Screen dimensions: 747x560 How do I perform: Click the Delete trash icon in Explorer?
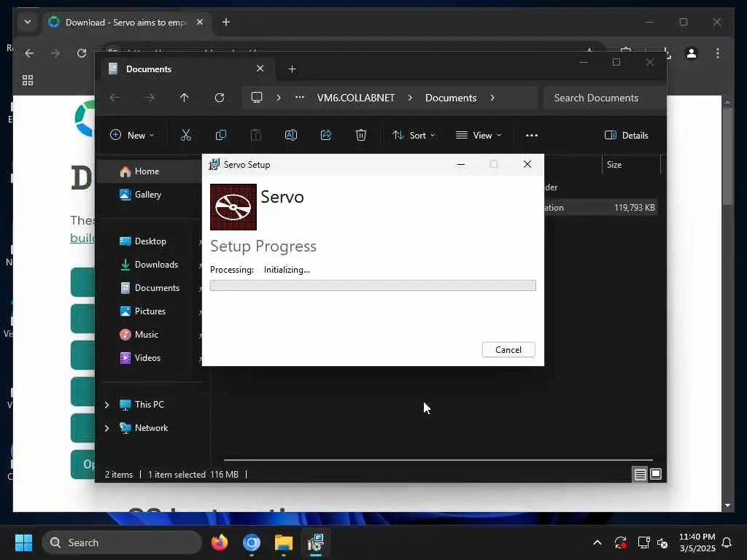pos(361,135)
